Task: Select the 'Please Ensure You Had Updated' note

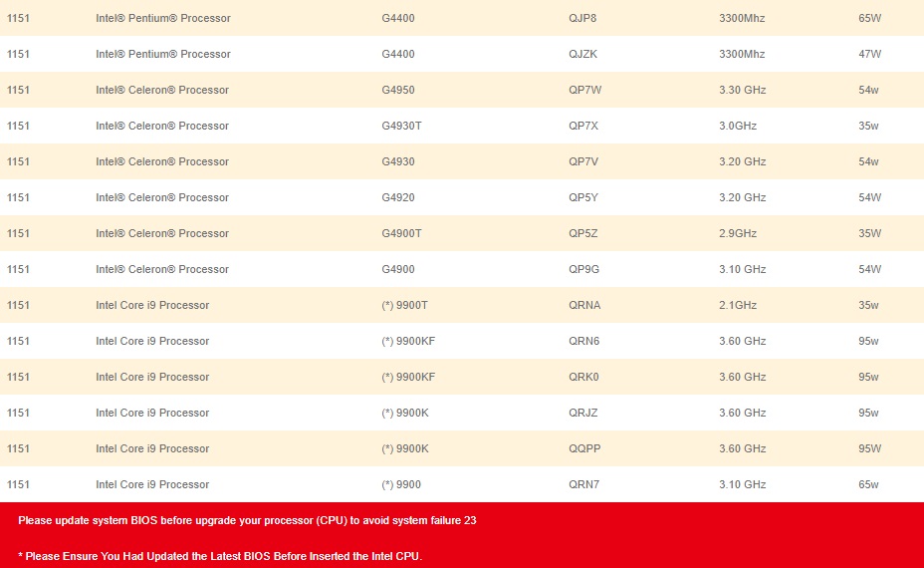Action: [x=220, y=556]
